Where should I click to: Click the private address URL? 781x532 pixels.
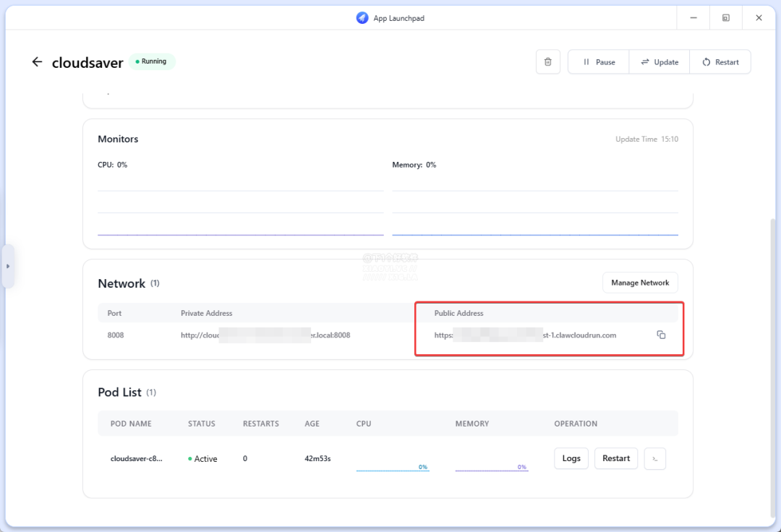265,335
